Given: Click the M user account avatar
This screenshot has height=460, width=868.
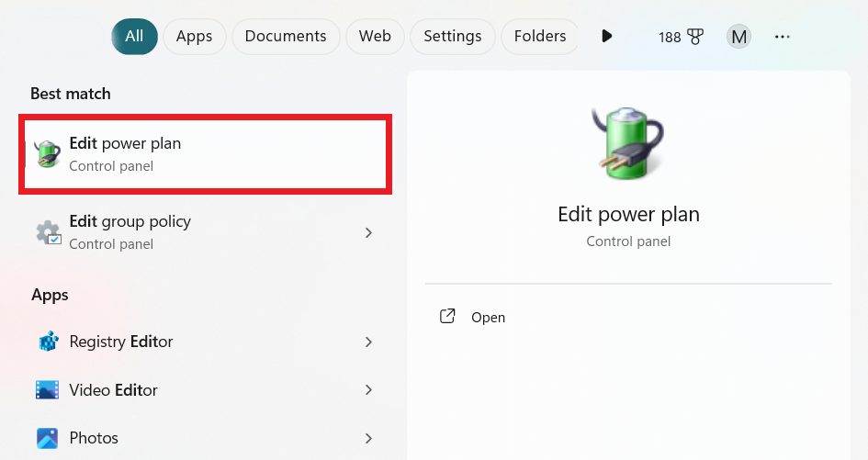Looking at the screenshot, I should pyautogui.click(x=738, y=37).
